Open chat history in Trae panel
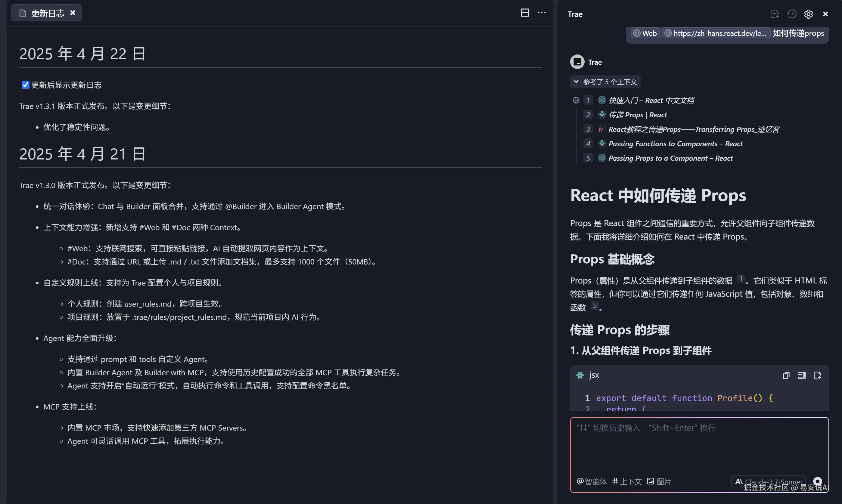 (x=792, y=14)
